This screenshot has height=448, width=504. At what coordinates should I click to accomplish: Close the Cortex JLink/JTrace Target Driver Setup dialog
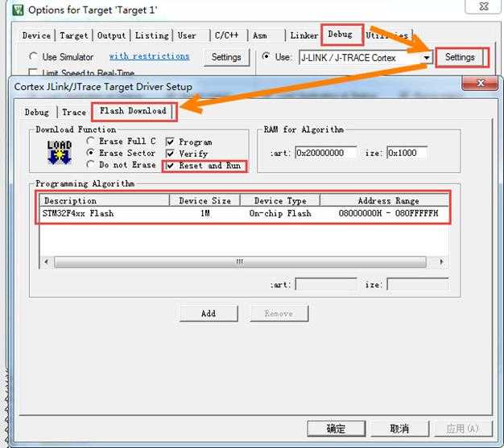point(480,83)
